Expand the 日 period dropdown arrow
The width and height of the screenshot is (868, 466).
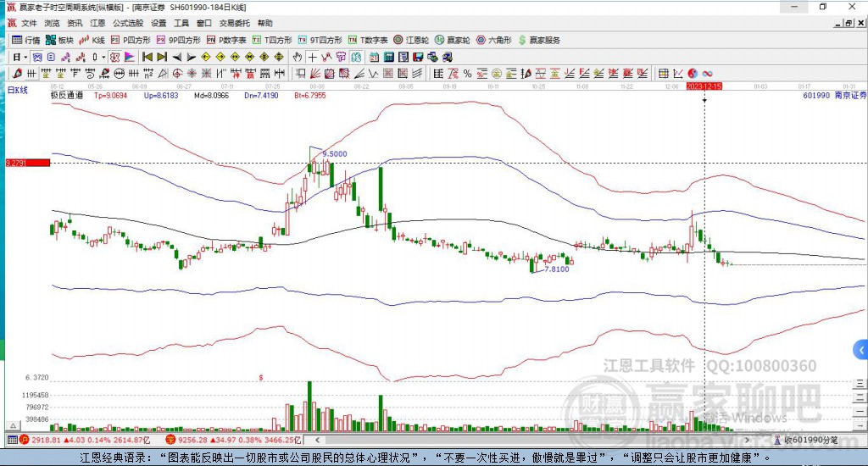tap(25, 57)
